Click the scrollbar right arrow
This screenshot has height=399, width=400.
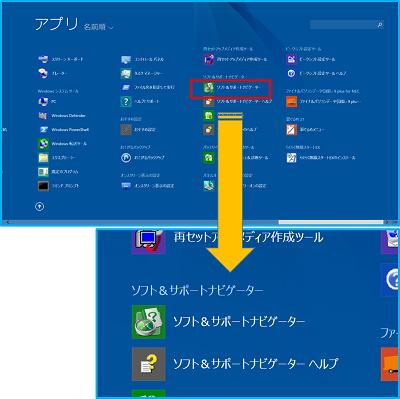coord(387,222)
